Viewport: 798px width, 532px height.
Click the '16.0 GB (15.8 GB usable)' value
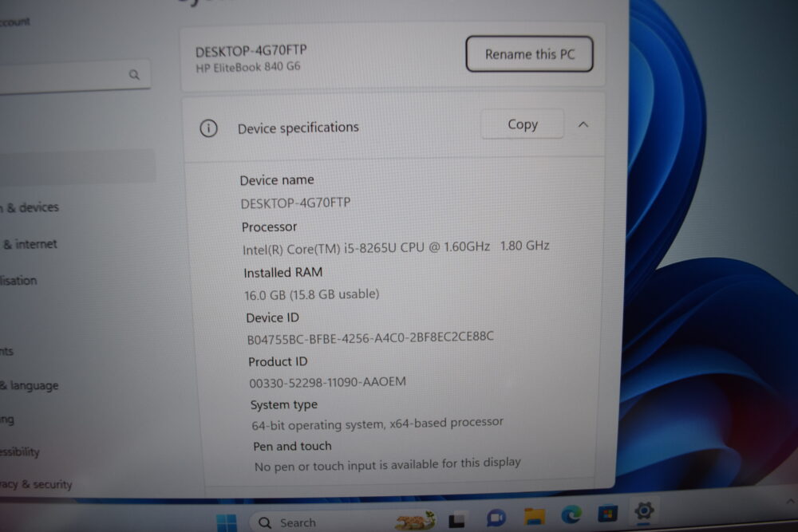(x=312, y=294)
